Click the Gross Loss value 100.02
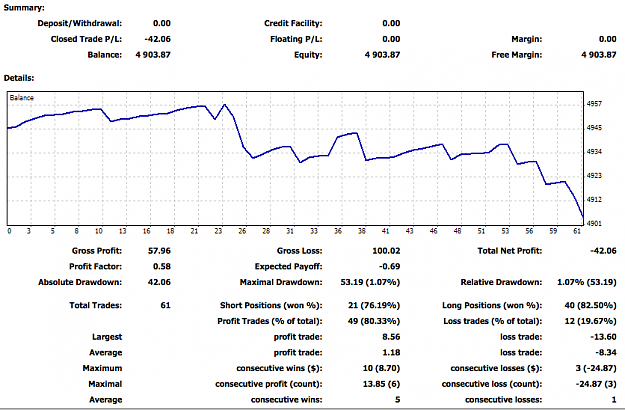Image resolution: width=625 pixels, height=410 pixels. 386,251
